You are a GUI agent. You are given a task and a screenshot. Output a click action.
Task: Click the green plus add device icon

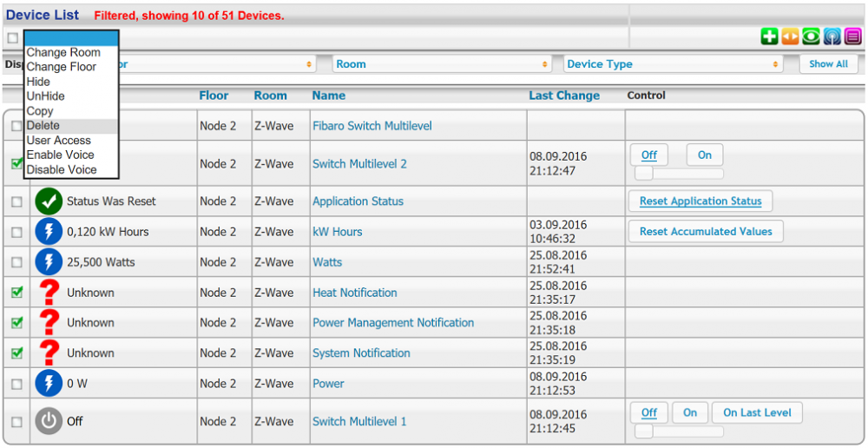(x=769, y=36)
